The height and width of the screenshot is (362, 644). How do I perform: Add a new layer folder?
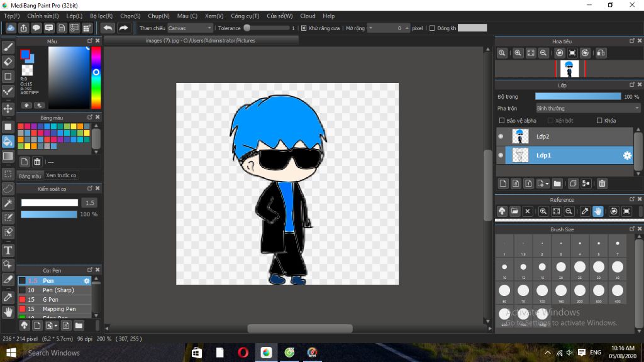557,184
